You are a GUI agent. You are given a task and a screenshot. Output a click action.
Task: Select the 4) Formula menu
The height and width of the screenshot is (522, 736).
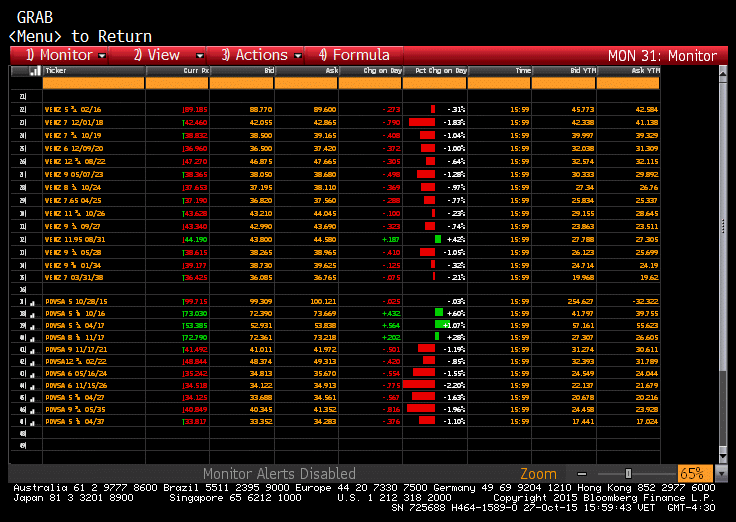click(354, 55)
